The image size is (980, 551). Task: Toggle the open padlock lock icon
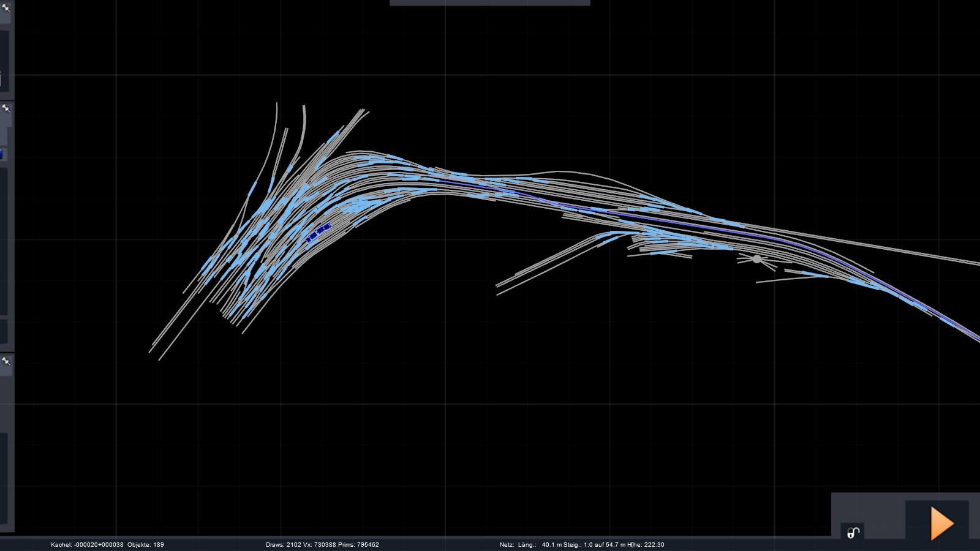(853, 533)
